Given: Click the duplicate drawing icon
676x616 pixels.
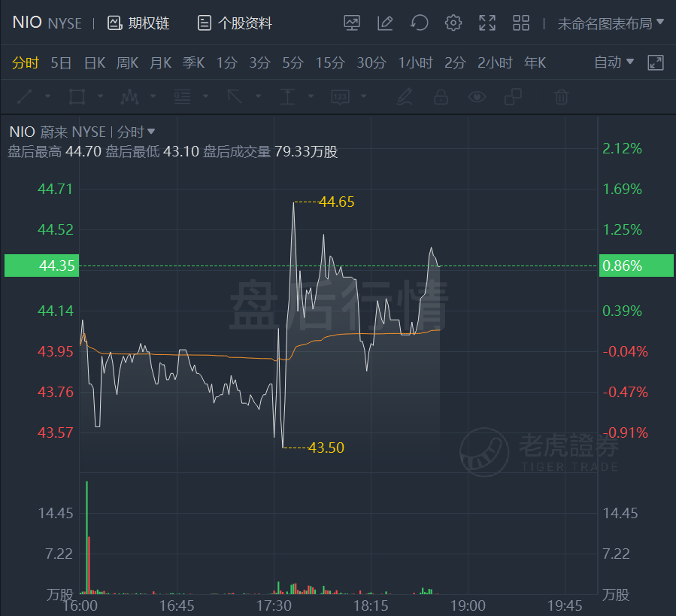Looking at the screenshot, I should click(x=513, y=96).
